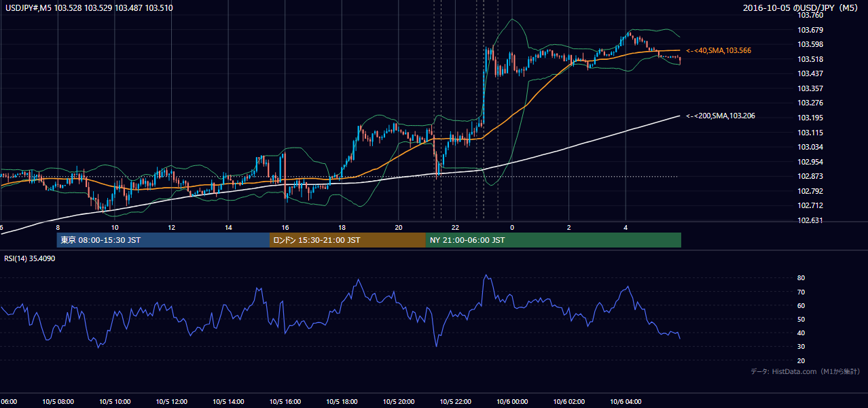Click price level 103.679 on axis
The width and height of the screenshot is (868, 408).
(810, 30)
